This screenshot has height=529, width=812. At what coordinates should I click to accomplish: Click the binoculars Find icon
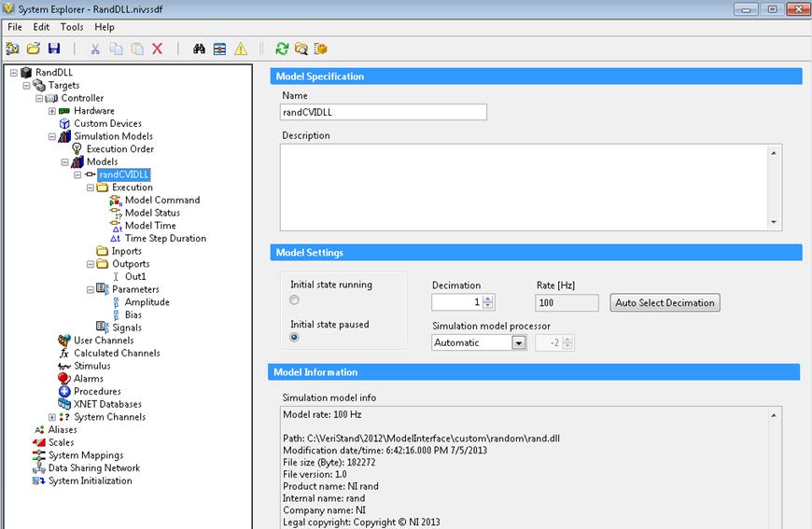(199, 49)
